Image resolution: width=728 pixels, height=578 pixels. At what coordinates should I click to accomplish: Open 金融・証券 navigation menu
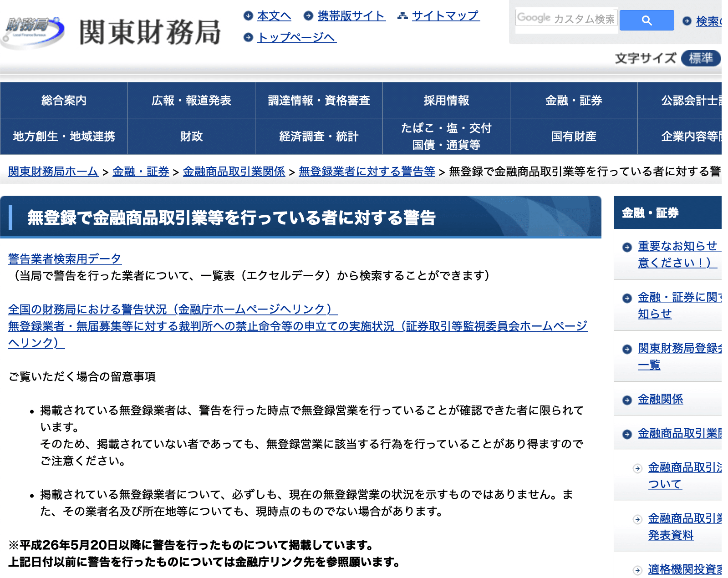tap(574, 100)
